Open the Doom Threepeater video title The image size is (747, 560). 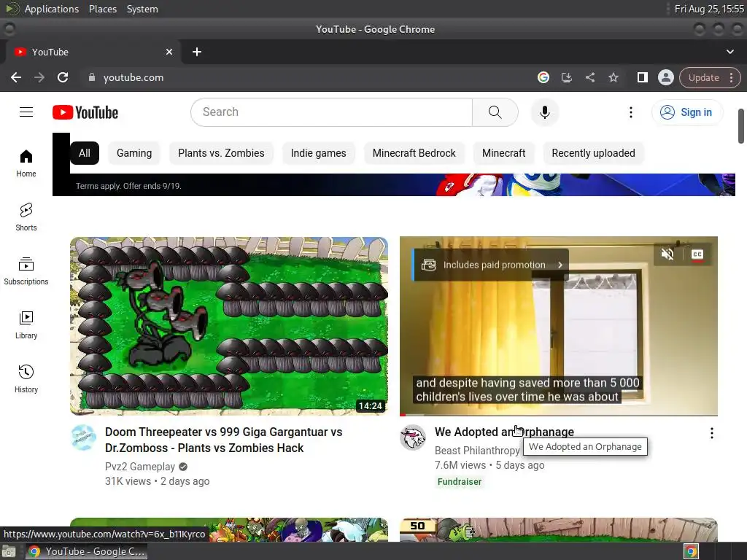[x=223, y=440]
